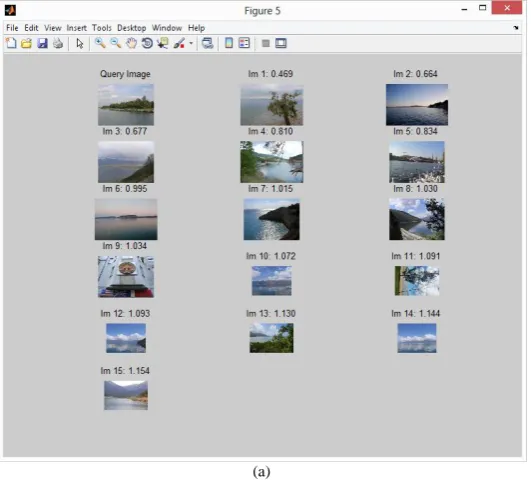The height and width of the screenshot is (486, 531).
Task: Click the Query Image thumbnail
Action: pyautogui.click(x=126, y=105)
